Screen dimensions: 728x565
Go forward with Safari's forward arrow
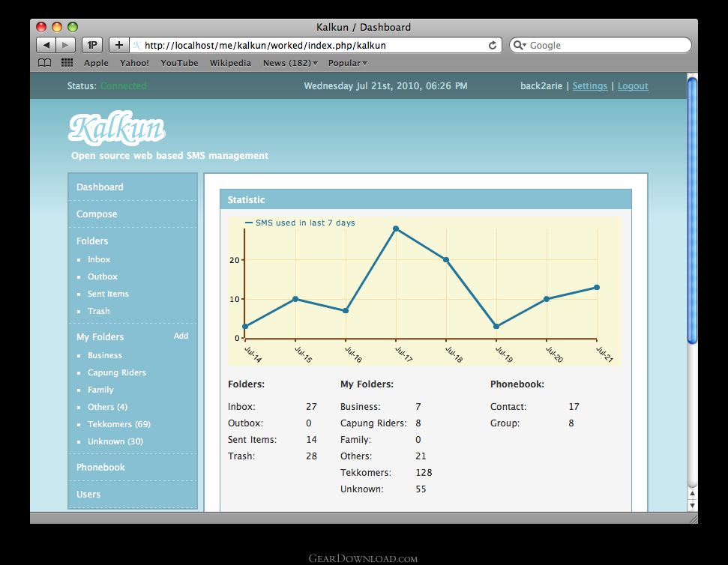pyautogui.click(x=65, y=45)
